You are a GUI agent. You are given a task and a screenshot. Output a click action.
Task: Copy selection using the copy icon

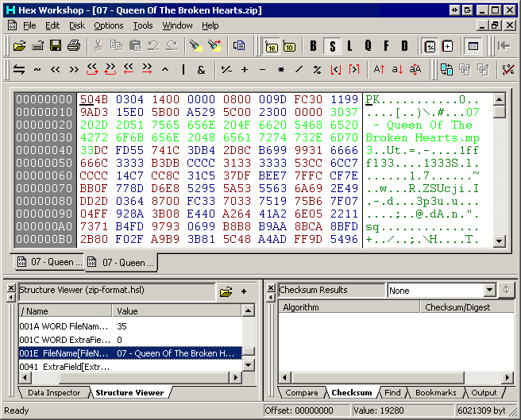[x=116, y=46]
